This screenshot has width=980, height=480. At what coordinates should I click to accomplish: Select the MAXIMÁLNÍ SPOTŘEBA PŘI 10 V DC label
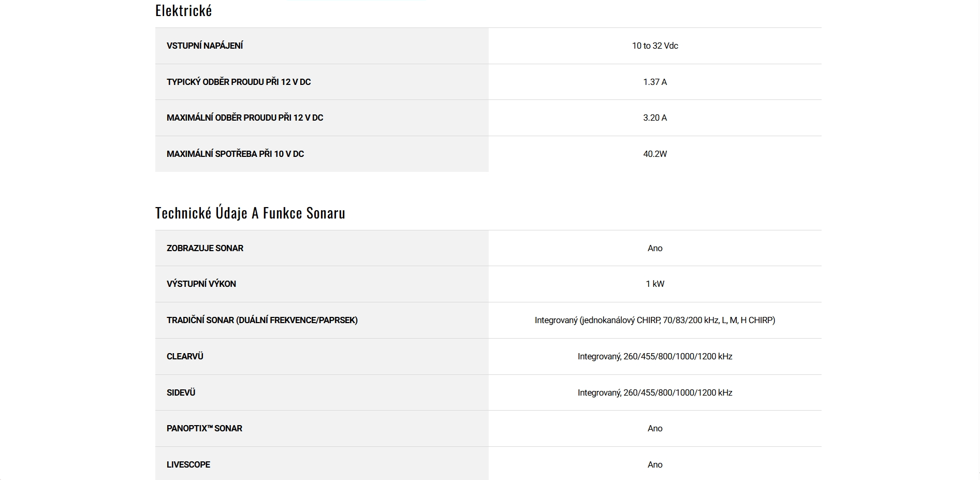(235, 154)
